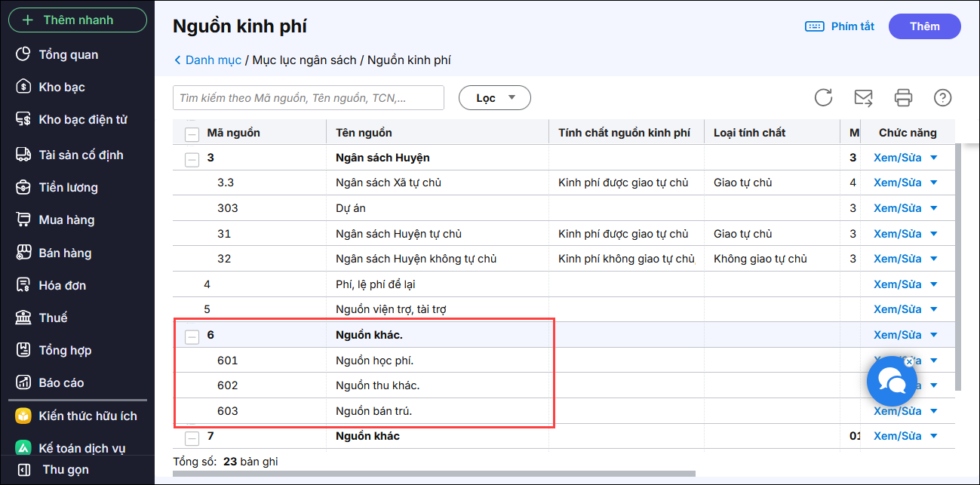Click Tên nguồn column header
The width and height of the screenshot is (980, 485).
pyautogui.click(x=364, y=133)
